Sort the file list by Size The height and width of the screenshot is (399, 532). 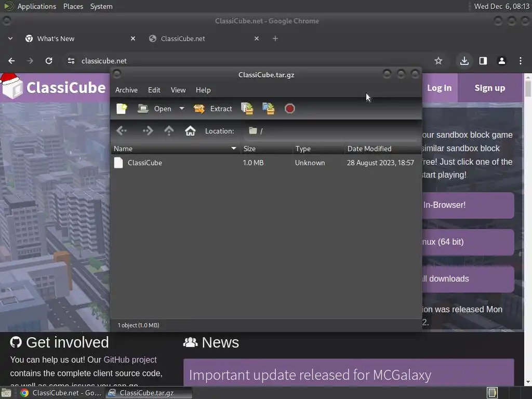click(267, 149)
